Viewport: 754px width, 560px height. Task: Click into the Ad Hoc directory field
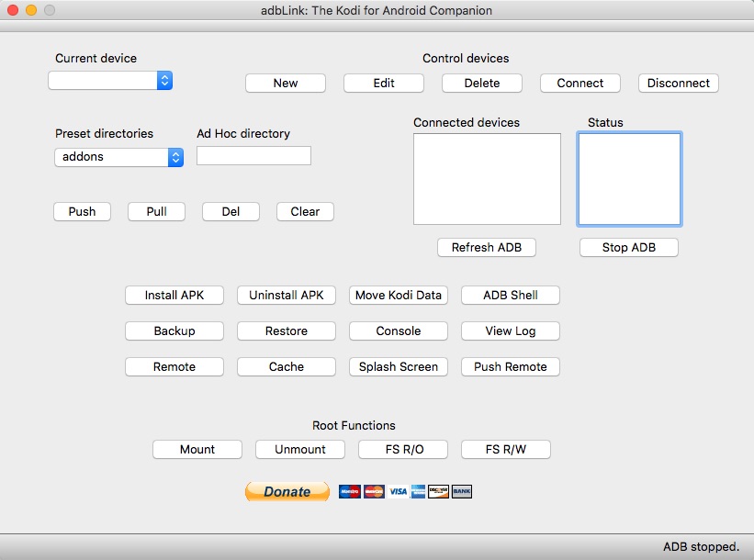click(x=253, y=156)
